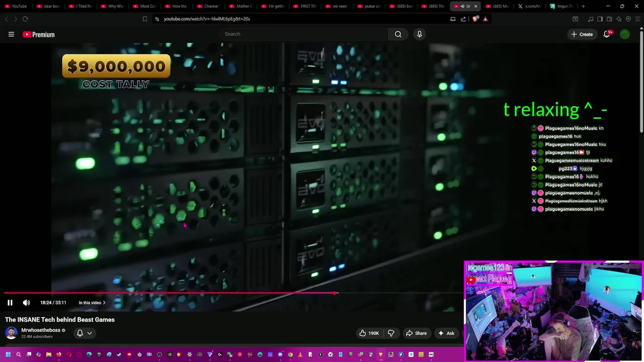Screen dimensions: 644x362
Task: Launch Firefox from the taskbar
Action: coord(59,354)
